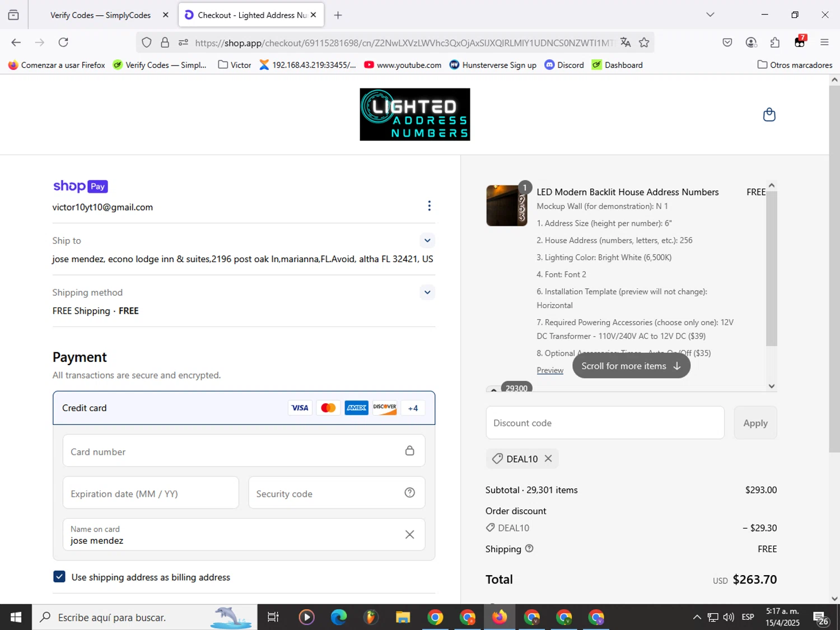View site security lock info
This screenshot has height=630, width=840.
(x=165, y=43)
